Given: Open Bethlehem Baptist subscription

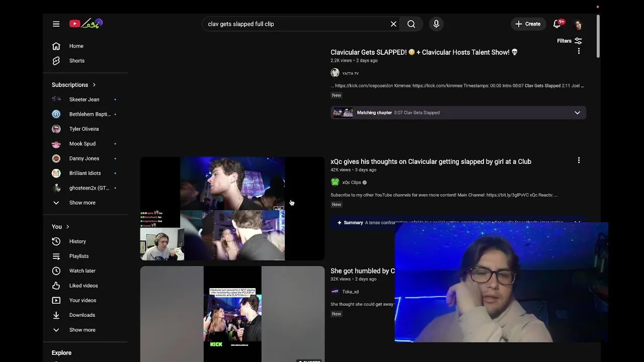Looking at the screenshot, I should 86,114.
